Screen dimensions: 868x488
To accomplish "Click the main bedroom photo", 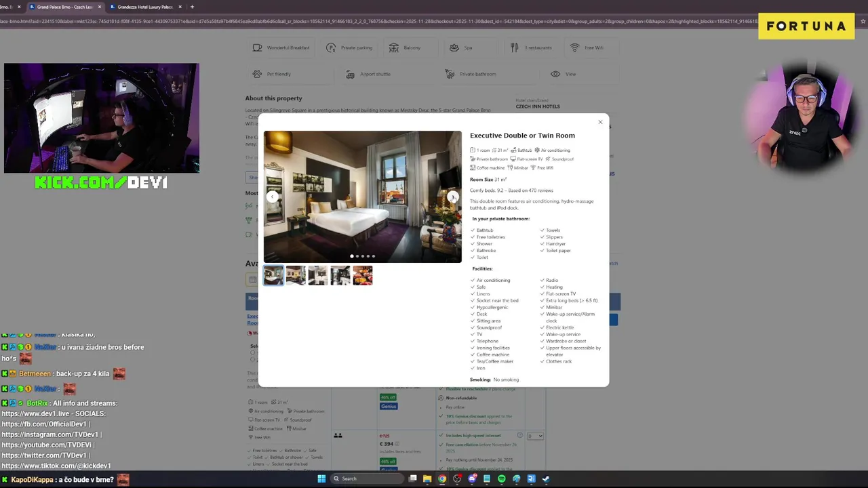I will [x=363, y=197].
